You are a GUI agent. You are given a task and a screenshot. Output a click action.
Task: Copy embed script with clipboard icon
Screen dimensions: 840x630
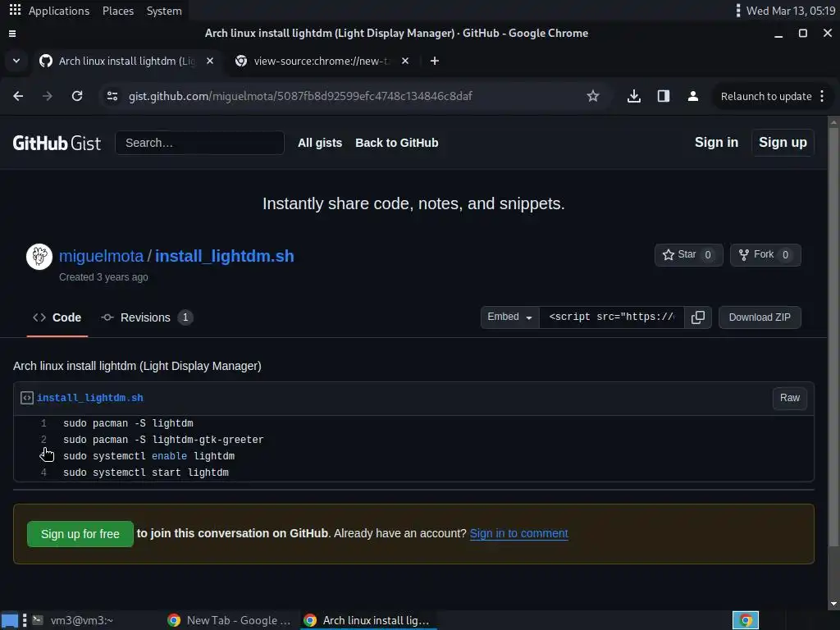pos(697,317)
